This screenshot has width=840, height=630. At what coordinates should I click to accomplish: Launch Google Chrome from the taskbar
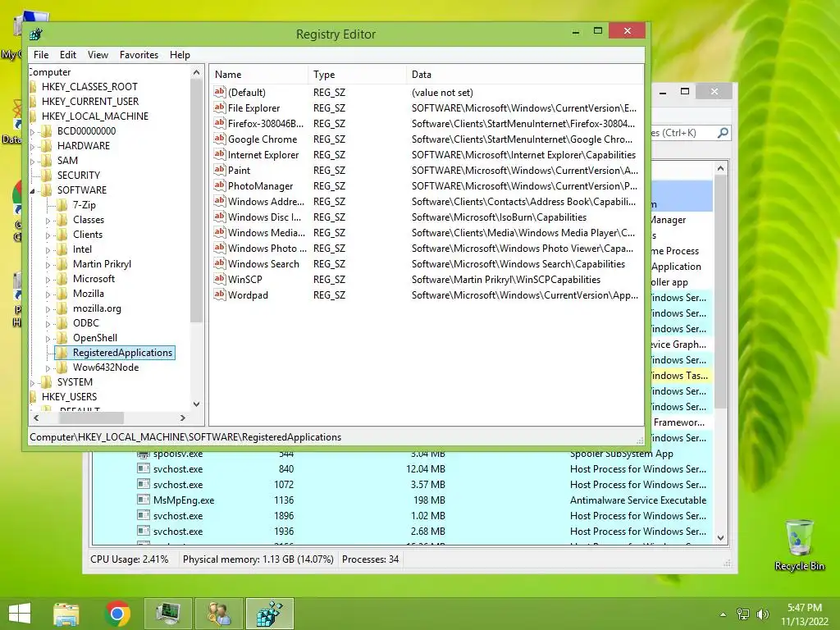tap(117, 614)
